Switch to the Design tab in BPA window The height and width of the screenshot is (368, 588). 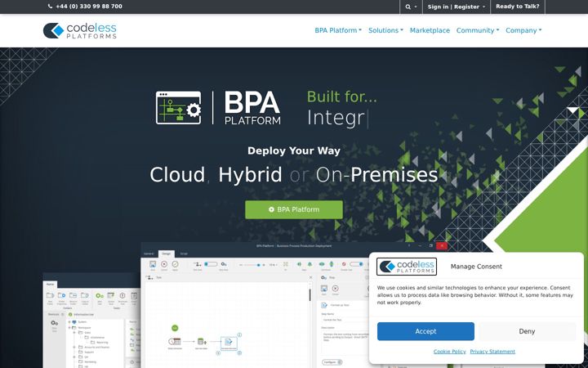click(166, 254)
